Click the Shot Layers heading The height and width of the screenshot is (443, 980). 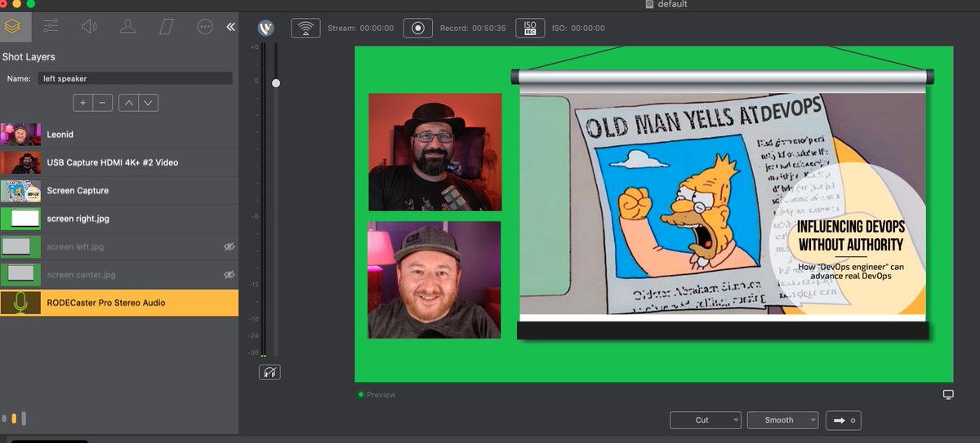29,57
